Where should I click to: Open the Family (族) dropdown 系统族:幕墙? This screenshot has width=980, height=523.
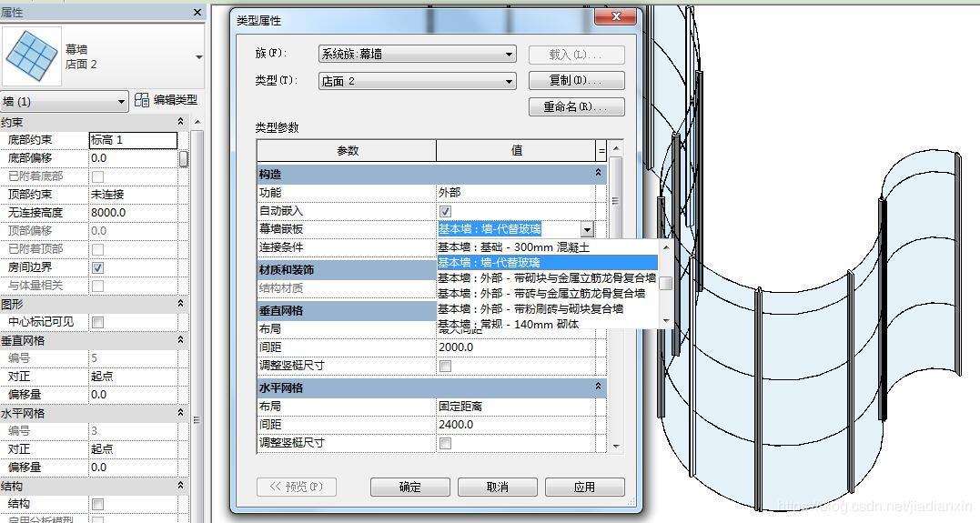(418, 55)
